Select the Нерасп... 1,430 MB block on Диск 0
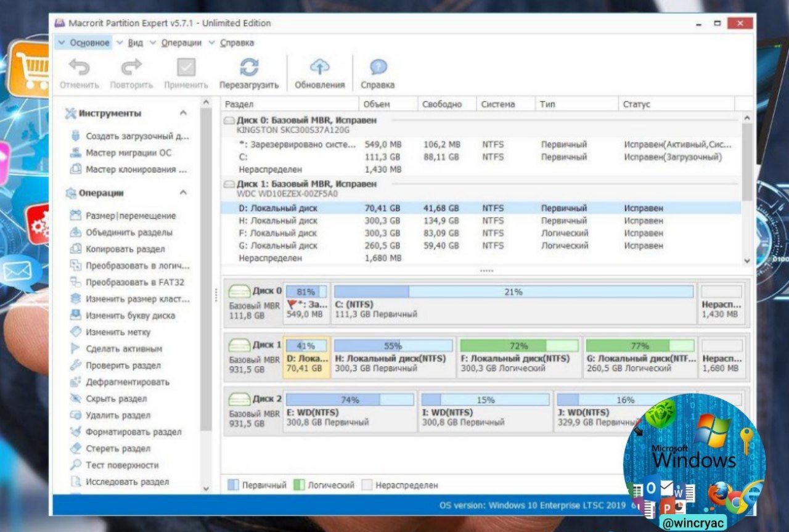 pos(722,303)
